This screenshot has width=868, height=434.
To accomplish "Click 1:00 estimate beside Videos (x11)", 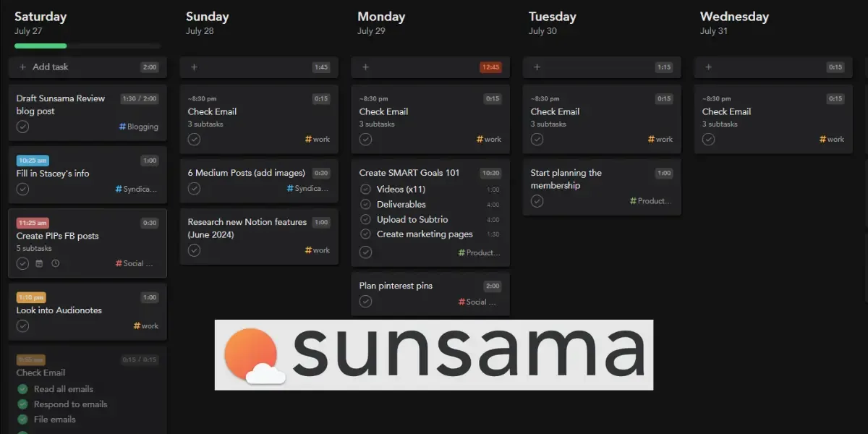I will point(493,190).
